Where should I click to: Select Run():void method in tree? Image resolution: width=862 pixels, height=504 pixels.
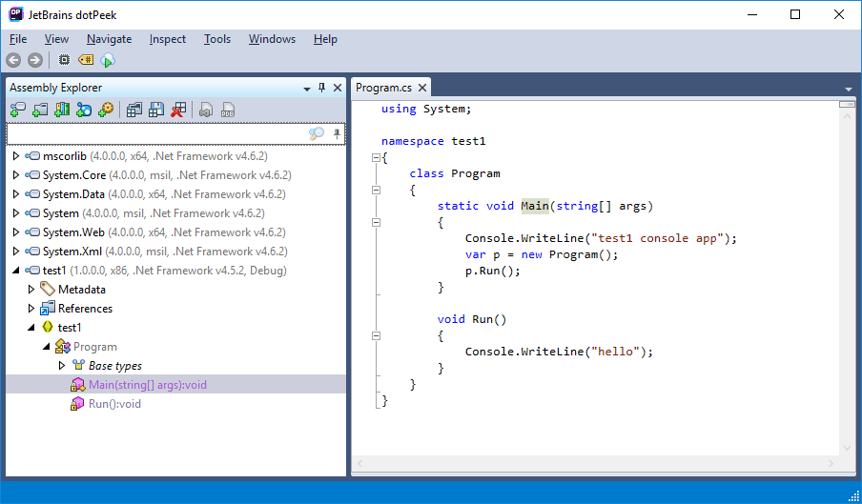pyautogui.click(x=114, y=404)
